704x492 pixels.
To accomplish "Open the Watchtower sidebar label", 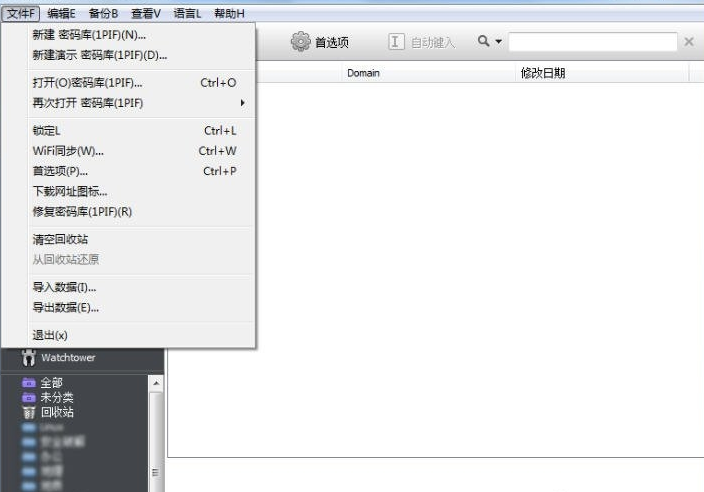I will tap(68, 358).
